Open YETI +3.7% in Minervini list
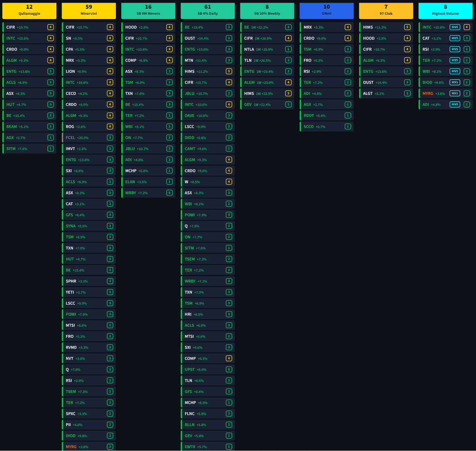Screen dimensions: 476x451 click(89, 292)
